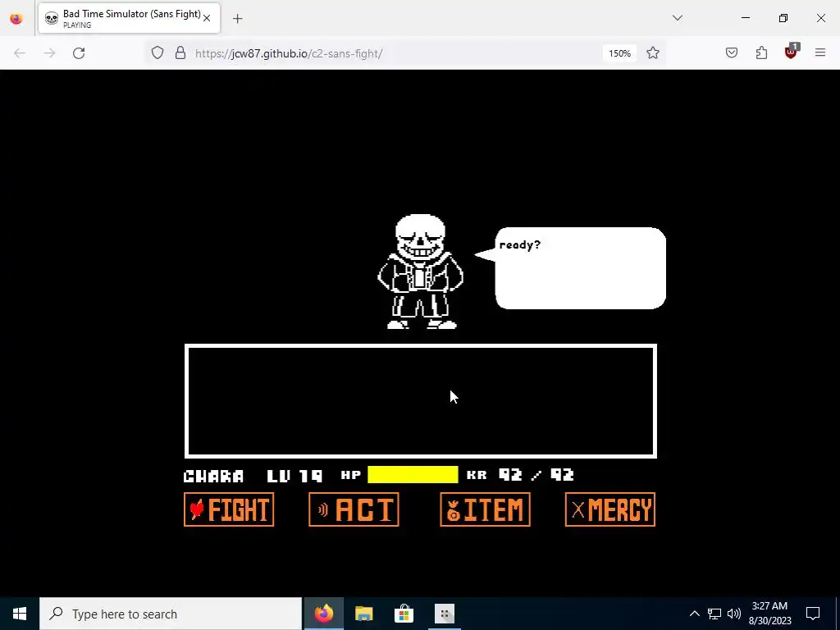
Task: Go back to previous page
Action: [x=20, y=53]
